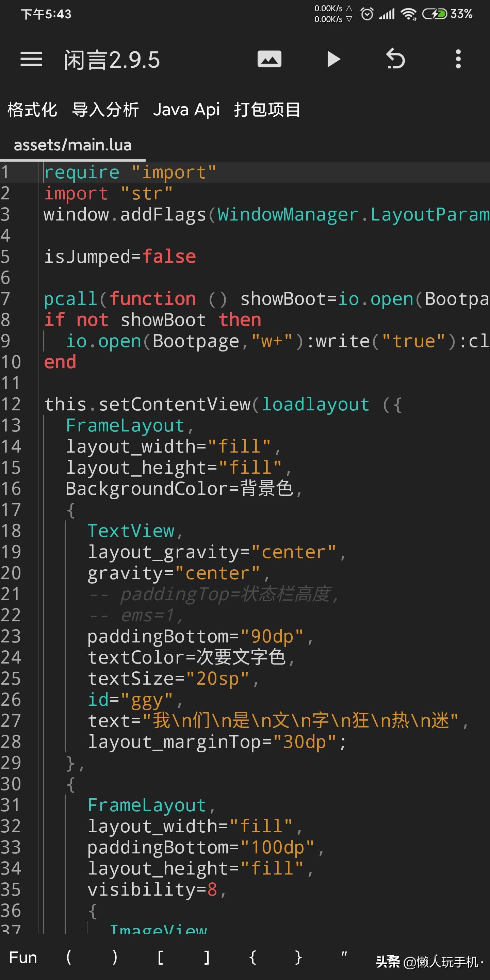This screenshot has width=490, height=980.
Task: Insert left curly brace symbol
Action: (x=252, y=958)
